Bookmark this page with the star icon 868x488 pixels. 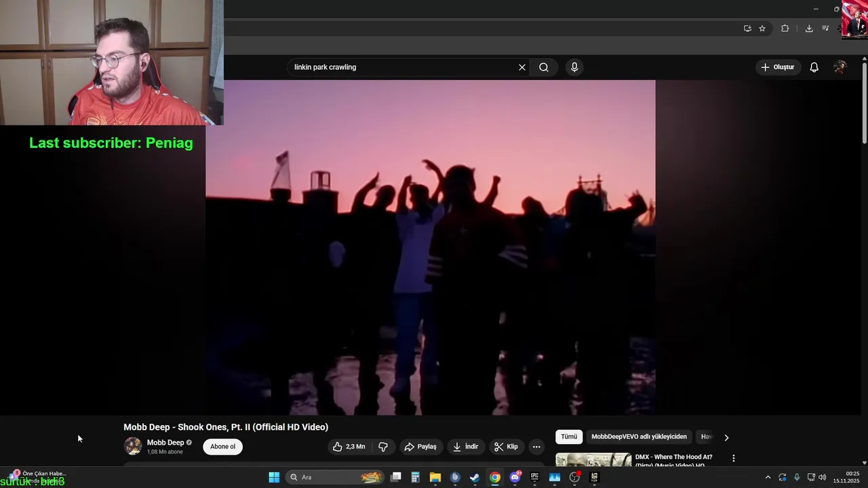coord(762,28)
